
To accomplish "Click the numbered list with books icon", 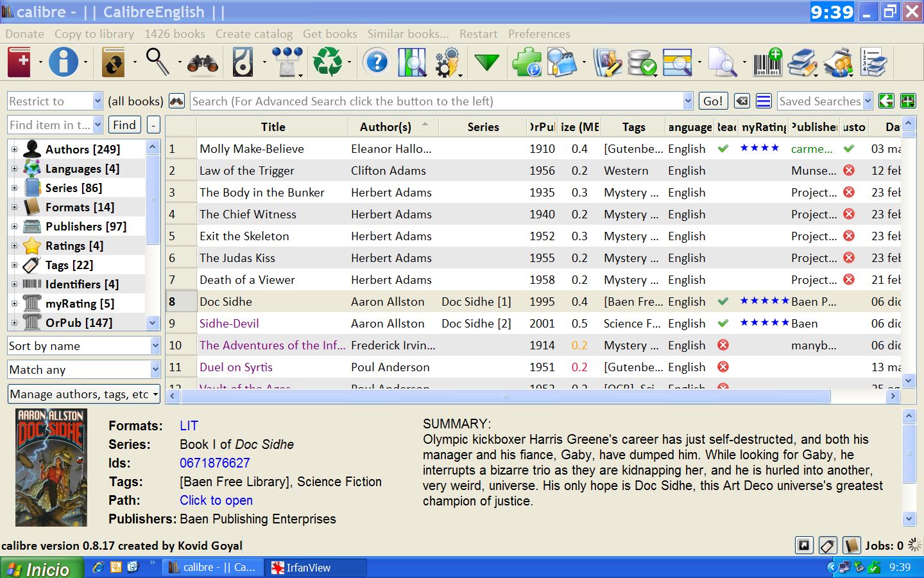I will click(873, 62).
